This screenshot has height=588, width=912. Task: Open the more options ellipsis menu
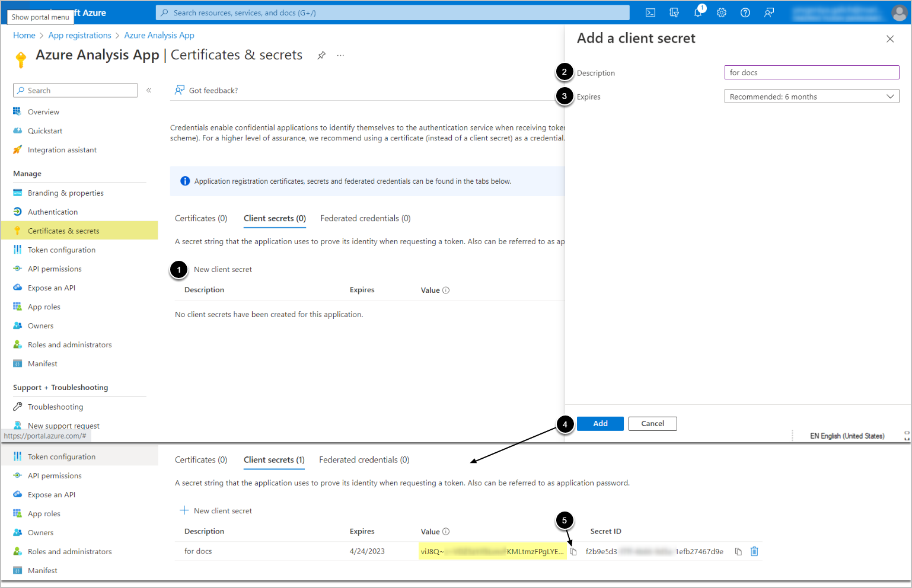[x=340, y=55]
